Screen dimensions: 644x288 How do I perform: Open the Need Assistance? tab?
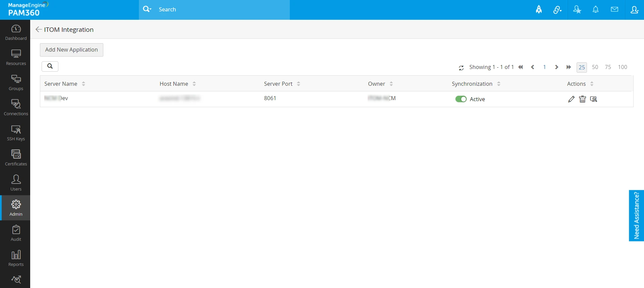pos(636,216)
